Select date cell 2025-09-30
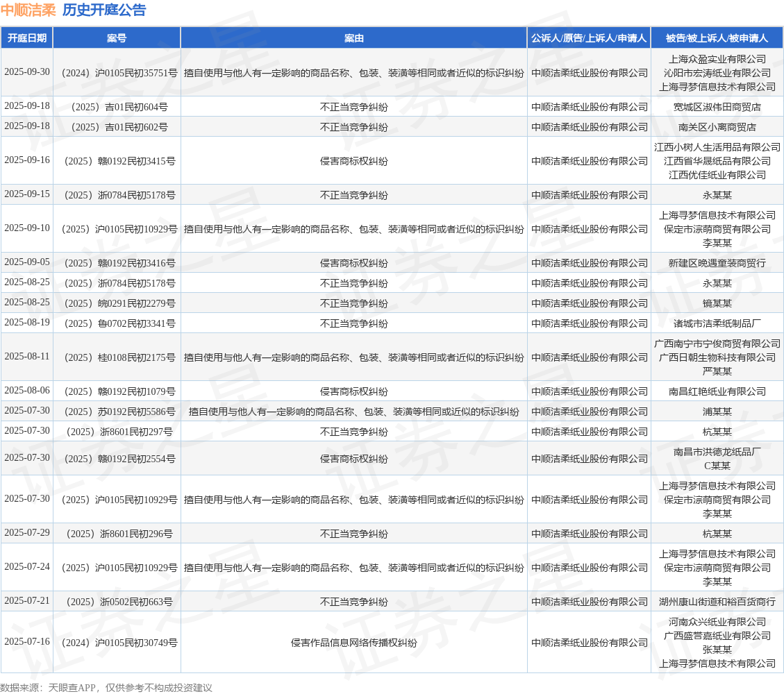 27,72
